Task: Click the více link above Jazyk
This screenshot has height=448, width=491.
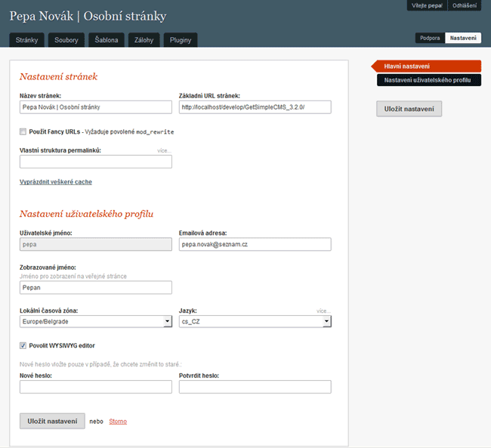Action: [323, 311]
